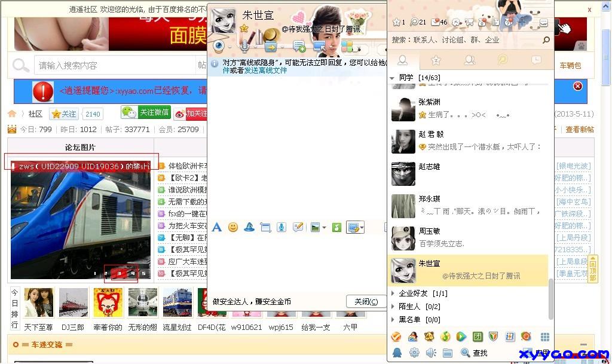Click the contact list vertical scrollbar
The width and height of the screenshot is (612, 364).
point(550,299)
